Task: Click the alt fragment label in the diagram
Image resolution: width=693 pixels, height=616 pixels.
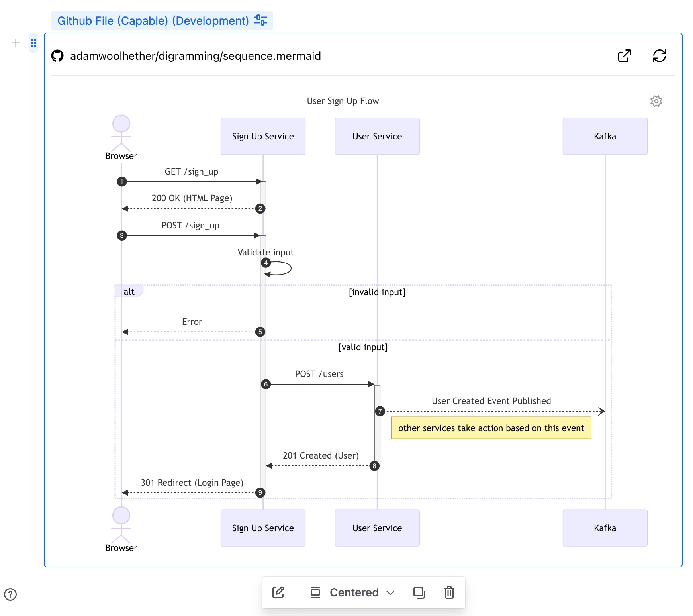Action: pos(128,291)
